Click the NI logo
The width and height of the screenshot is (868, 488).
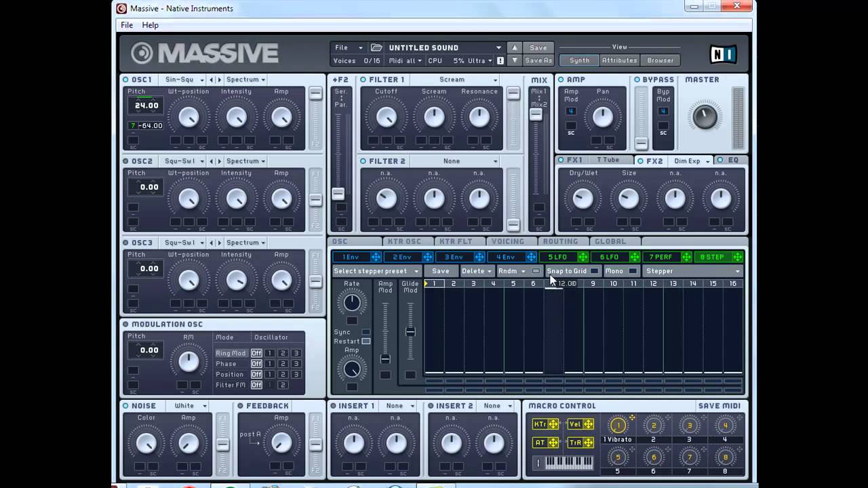click(x=724, y=54)
